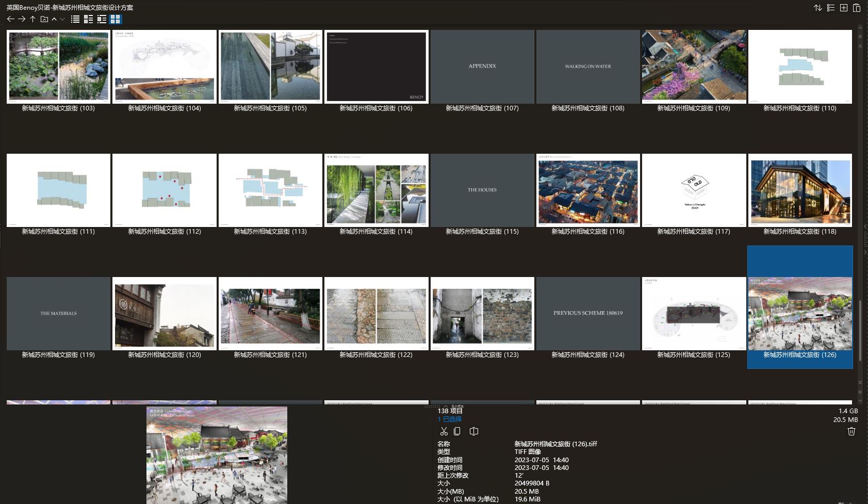Go up to the parent folder
Screen dimensions: 868x504
(32, 19)
